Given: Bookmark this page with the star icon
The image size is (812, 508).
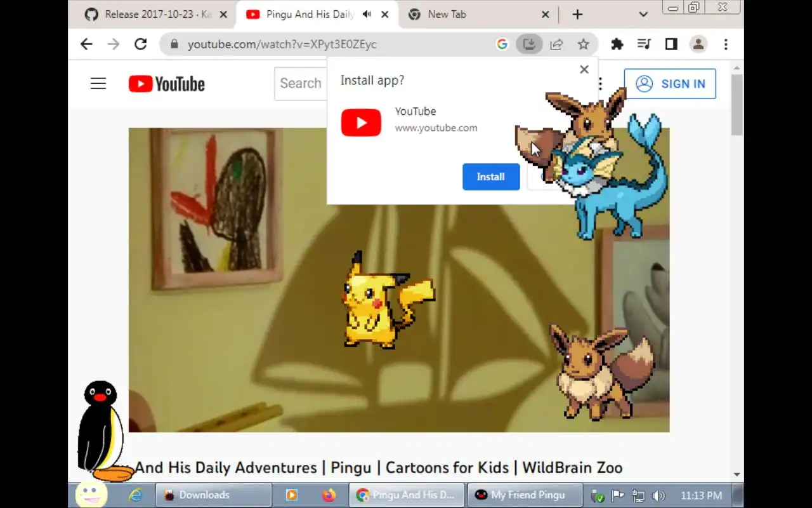Looking at the screenshot, I should 584,44.
